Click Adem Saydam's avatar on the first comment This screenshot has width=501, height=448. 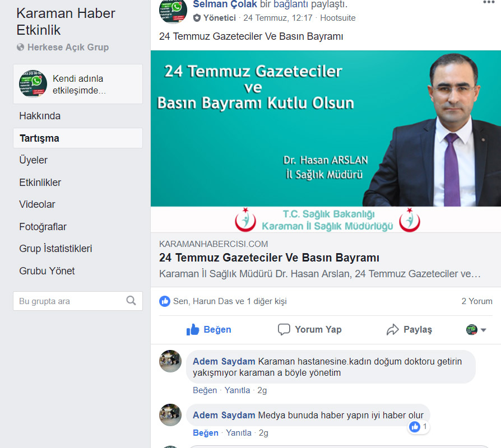click(x=170, y=361)
